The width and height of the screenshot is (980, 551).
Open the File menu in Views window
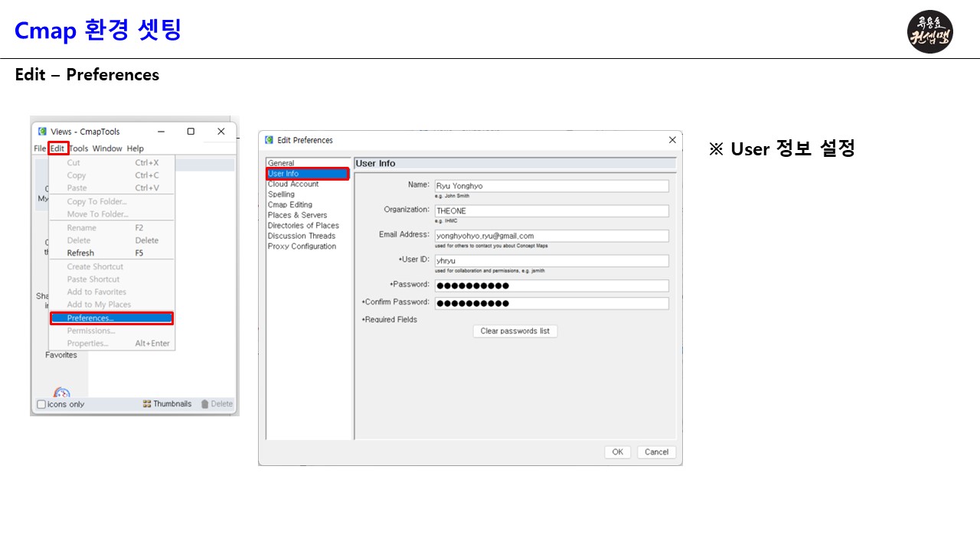click(x=40, y=148)
